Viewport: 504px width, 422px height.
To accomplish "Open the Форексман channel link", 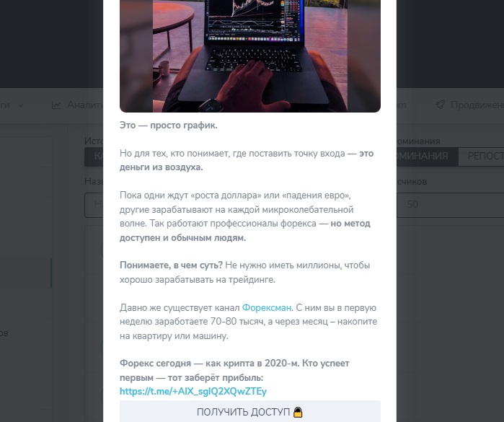I will [267, 308].
